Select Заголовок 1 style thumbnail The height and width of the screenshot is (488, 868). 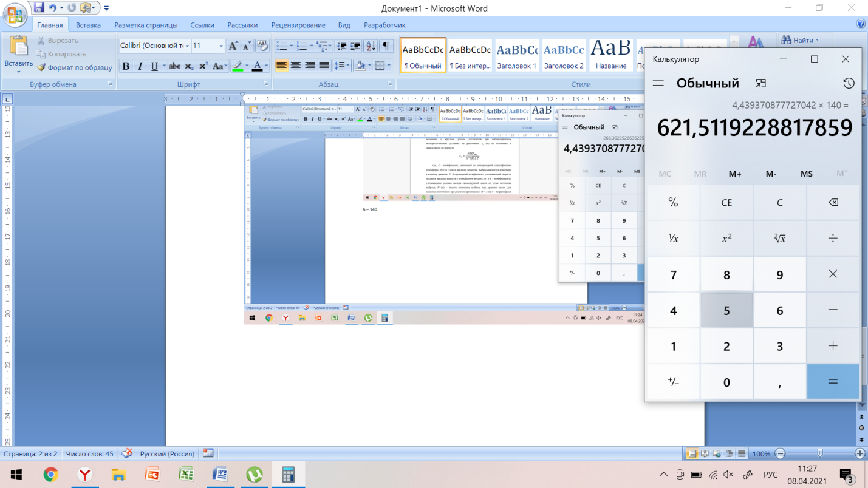click(x=516, y=55)
